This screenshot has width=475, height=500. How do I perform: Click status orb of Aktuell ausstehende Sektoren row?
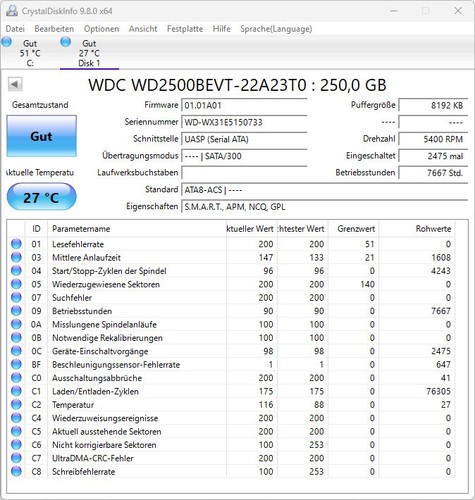pos(16,431)
